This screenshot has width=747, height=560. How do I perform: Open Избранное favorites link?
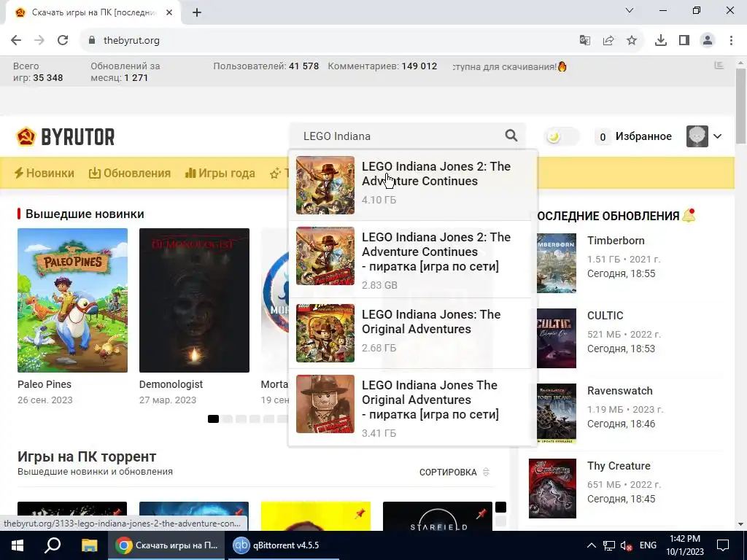(x=643, y=136)
